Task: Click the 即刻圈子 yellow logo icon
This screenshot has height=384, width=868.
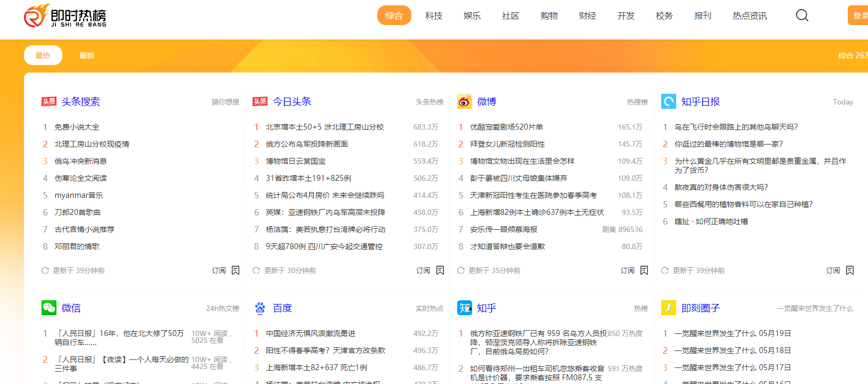Action: click(x=669, y=308)
